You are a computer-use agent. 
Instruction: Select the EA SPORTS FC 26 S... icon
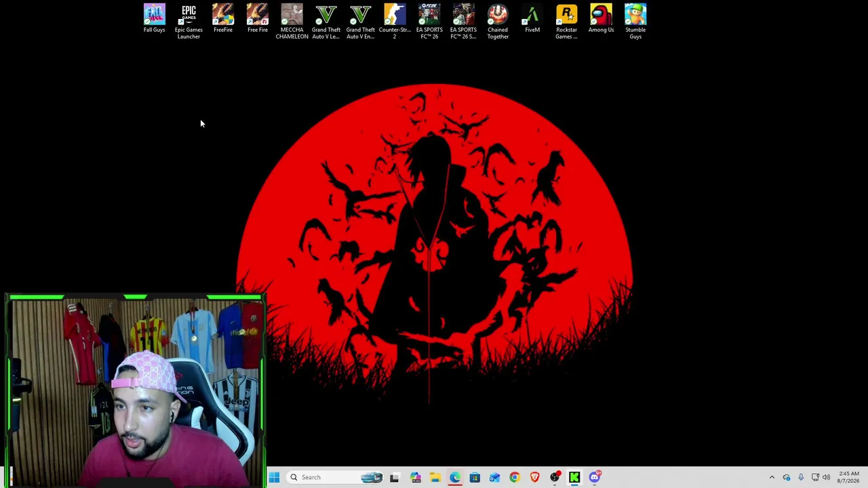click(x=464, y=22)
